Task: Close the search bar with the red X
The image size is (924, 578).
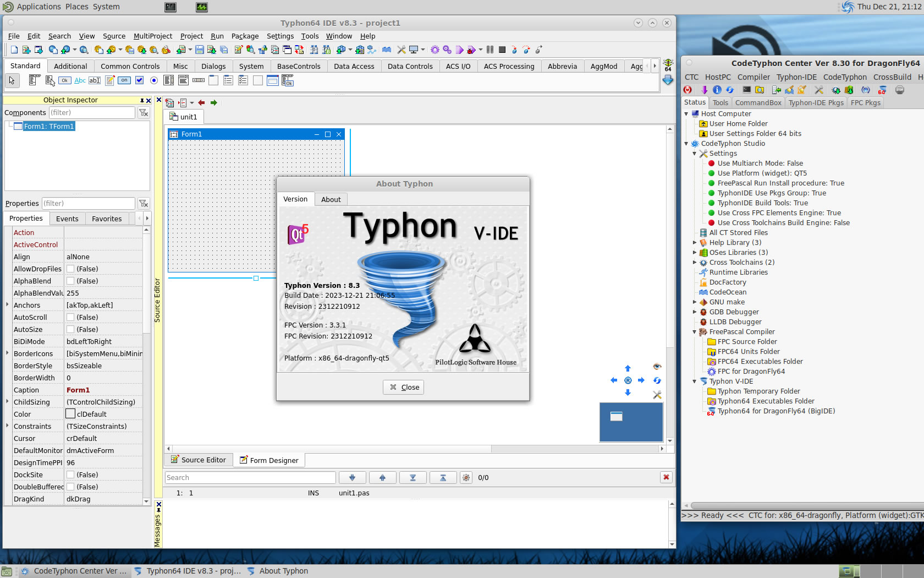Action: coord(666,478)
